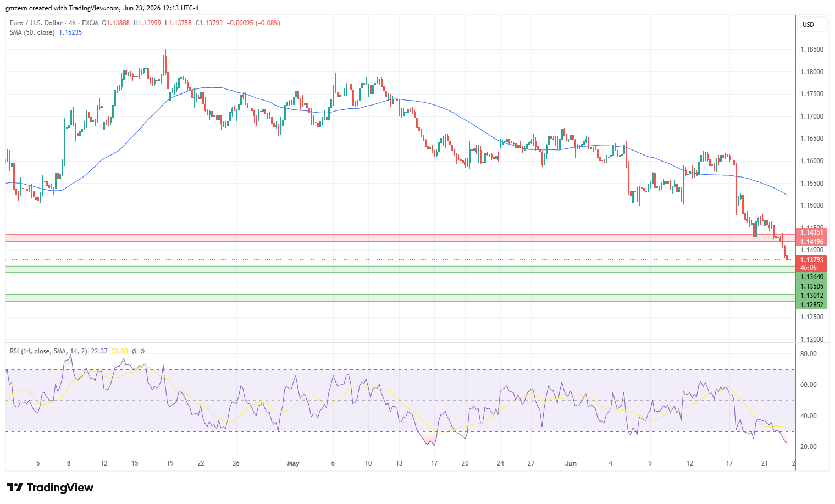The image size is (835, 504).
Task: Click the red 1.14196 price label
Action: [x=812, y=242]
